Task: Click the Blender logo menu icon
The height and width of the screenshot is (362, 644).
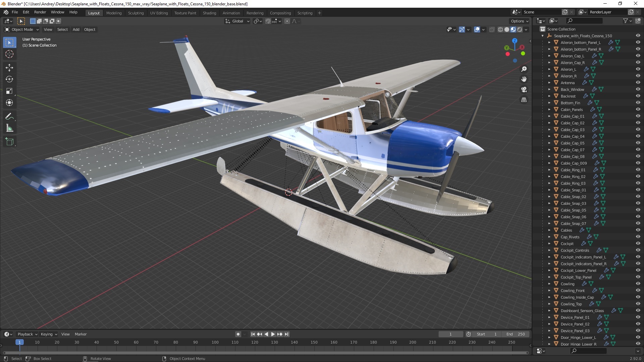Action: click(x=6, y=12)
